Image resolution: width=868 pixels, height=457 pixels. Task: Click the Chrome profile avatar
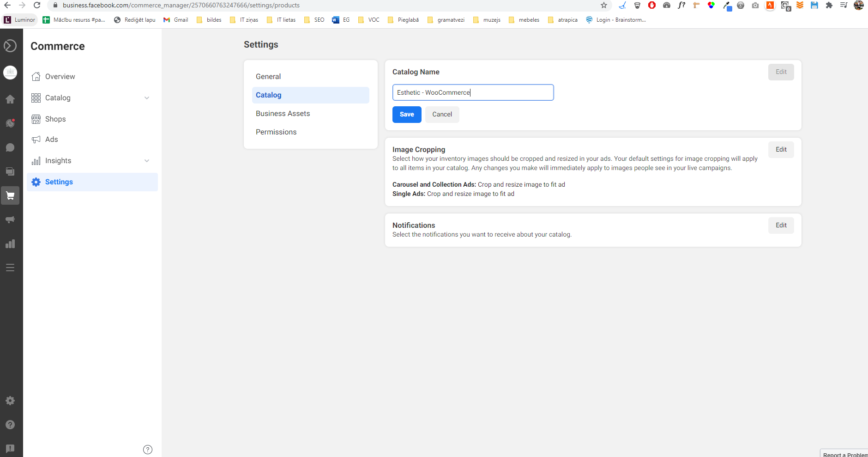click(x=859, y=5)
